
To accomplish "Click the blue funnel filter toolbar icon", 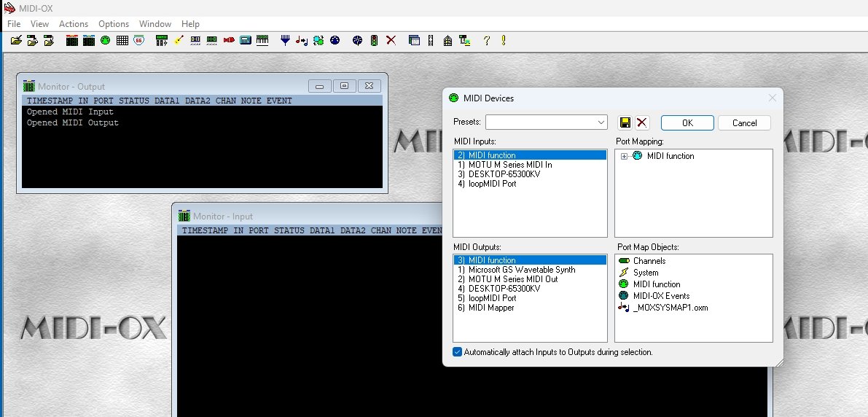I will tap(285, 40).
